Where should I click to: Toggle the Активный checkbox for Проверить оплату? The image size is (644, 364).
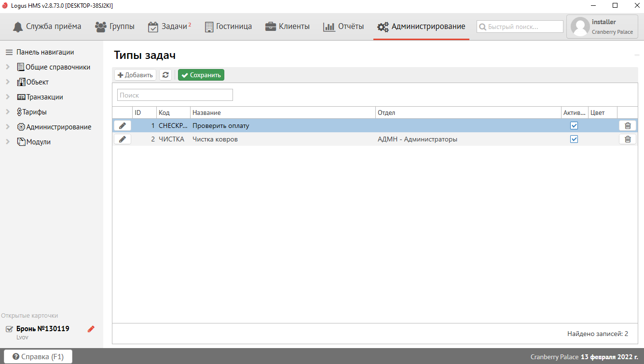click(574, 126)
